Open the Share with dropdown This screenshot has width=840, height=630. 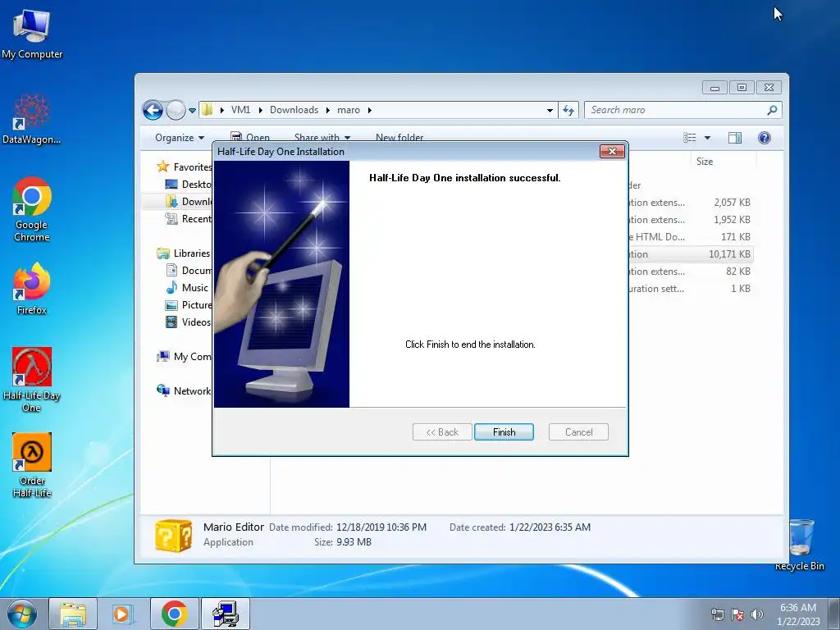pyautogui.click(x=322, y=138)
